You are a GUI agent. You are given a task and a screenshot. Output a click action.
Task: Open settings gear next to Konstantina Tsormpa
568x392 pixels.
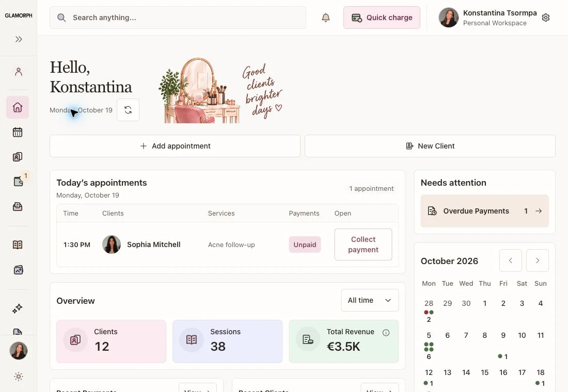(546, 18)
